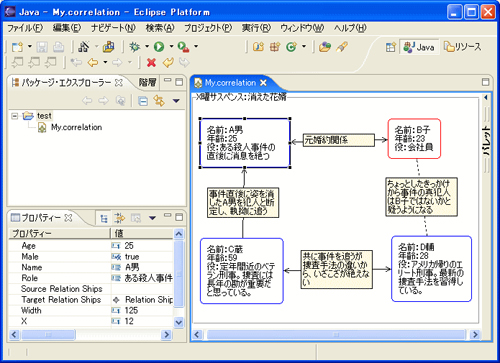Open the back navigation history dropdown
Screen dimensions: 500x363
point(105,62)
